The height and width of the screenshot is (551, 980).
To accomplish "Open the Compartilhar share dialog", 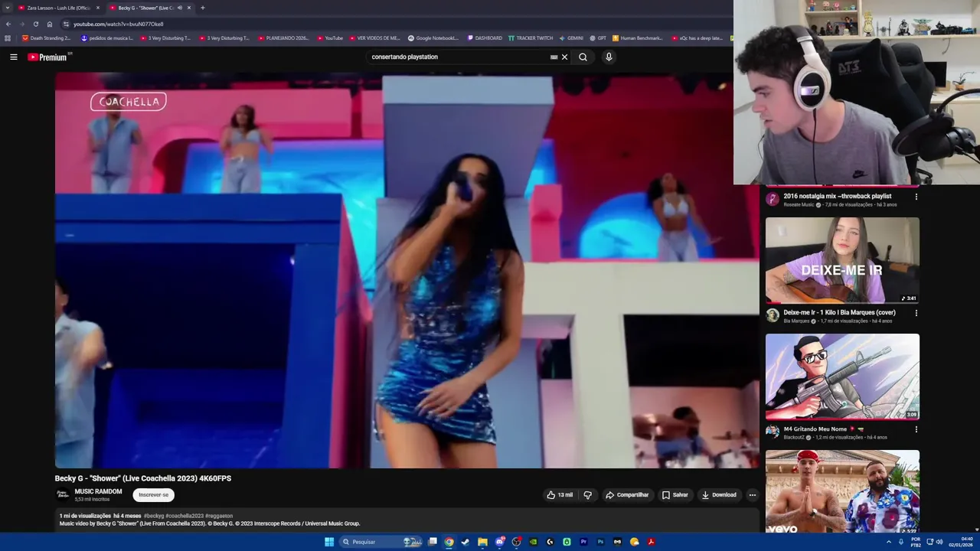I will (x=627, y=495).
